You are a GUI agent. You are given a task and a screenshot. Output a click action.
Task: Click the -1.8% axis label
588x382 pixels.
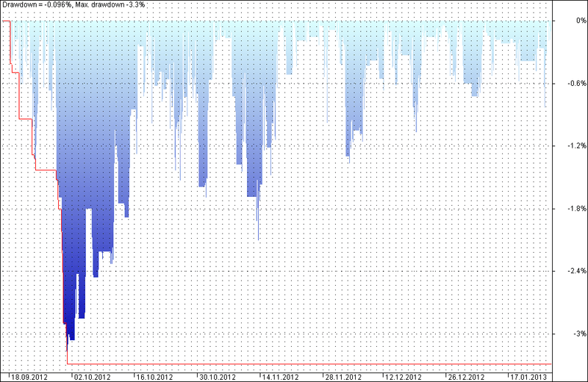(x=577, y=209)
